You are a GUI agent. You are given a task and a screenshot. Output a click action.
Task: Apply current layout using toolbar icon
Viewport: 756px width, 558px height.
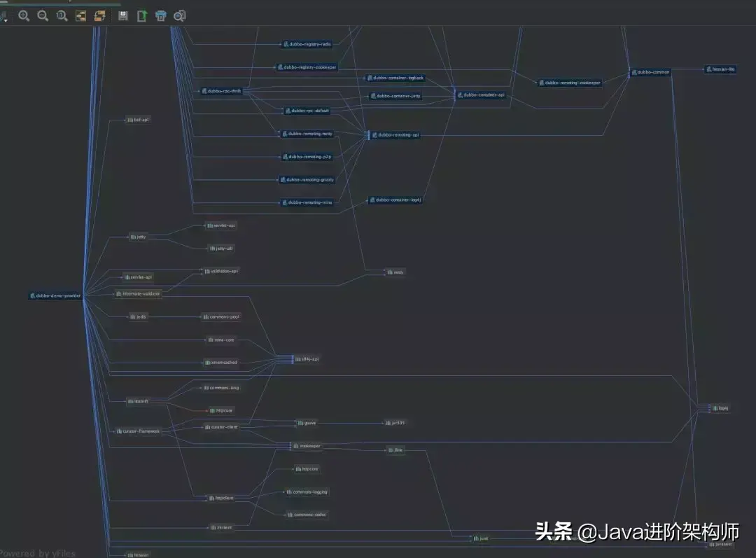(100, 16)
